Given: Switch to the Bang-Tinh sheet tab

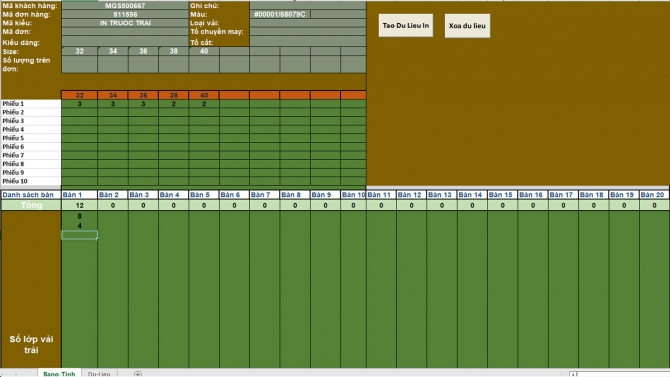Looking at the screenshot, I should pos(59,373).
